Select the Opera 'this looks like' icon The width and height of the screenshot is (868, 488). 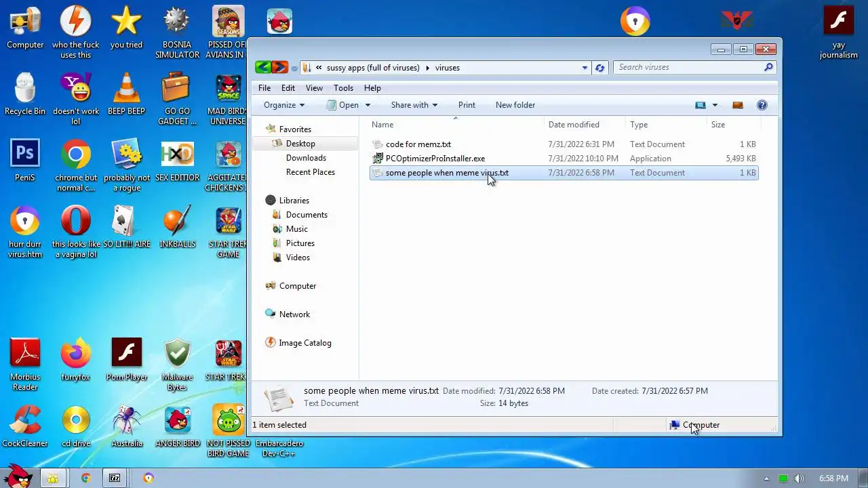point(76,232)
